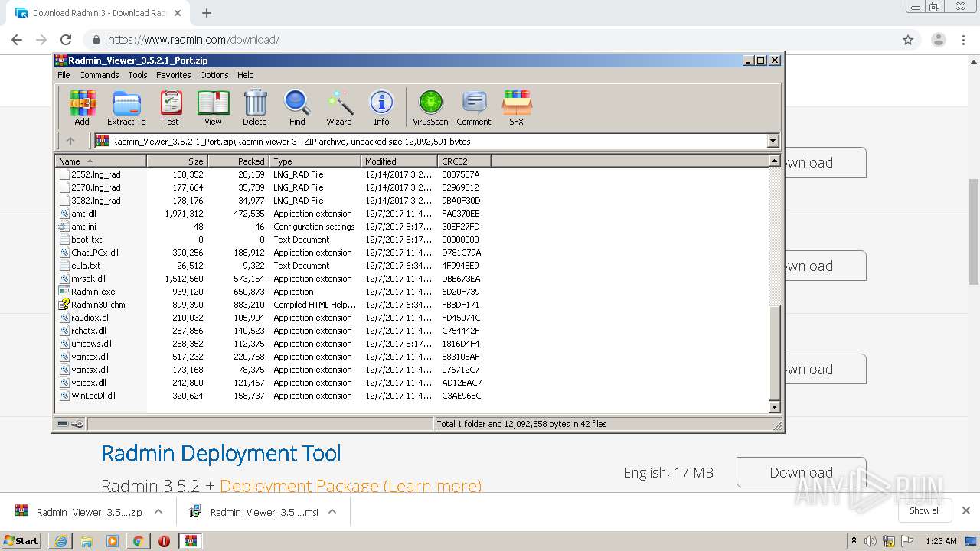Click the SFX toolbar icon
This screenshot has height=551, width=980.
point(517,107)
